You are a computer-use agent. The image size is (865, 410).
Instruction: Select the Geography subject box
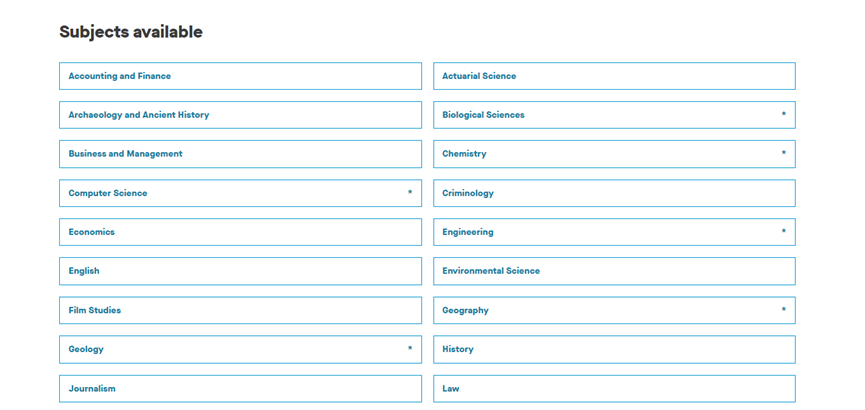point(614,310)
